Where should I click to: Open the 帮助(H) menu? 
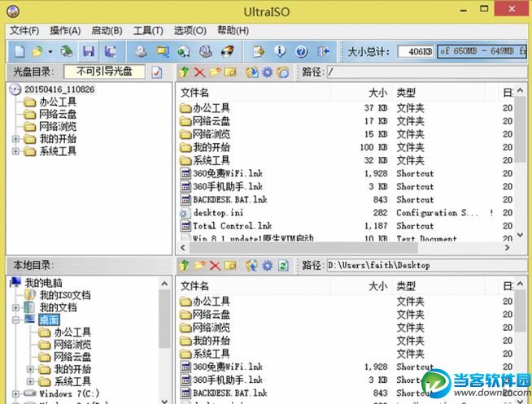(233, 31)
